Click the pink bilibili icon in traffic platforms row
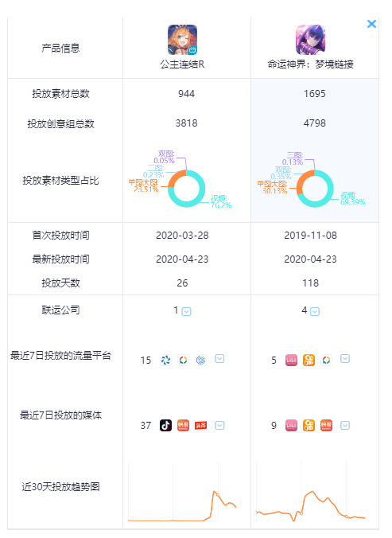Viewport: 392px width, 538px height. [x=291, y=360]
